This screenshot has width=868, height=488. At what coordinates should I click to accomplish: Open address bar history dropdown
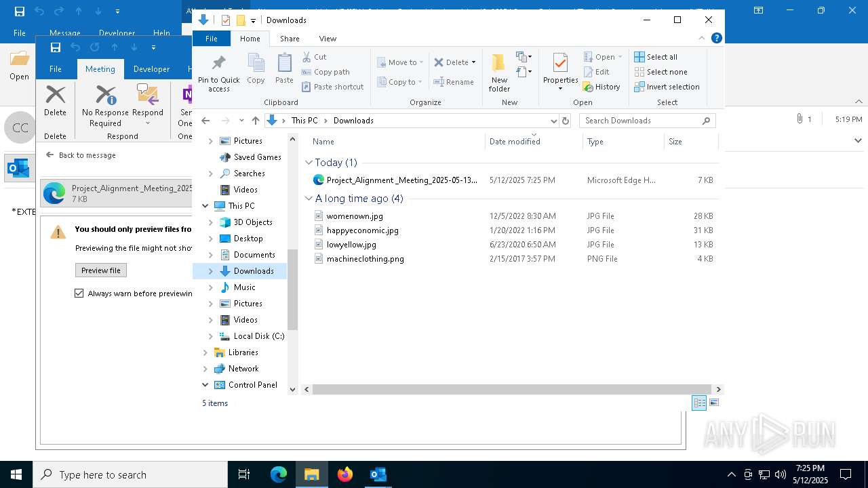point(553,121)
